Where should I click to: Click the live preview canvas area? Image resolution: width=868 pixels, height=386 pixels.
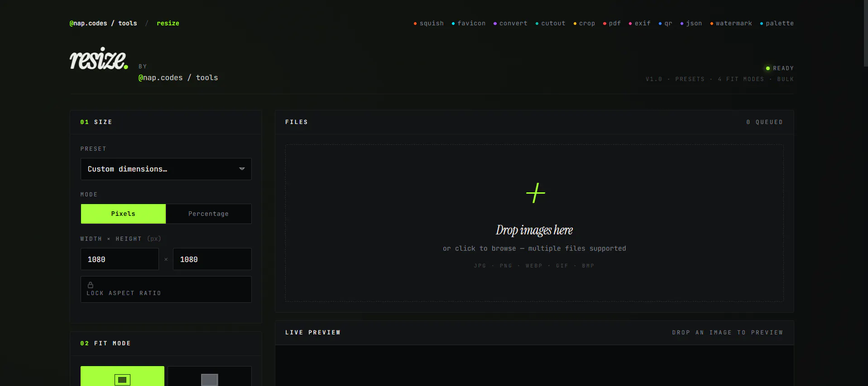click(x=534, y=366)
